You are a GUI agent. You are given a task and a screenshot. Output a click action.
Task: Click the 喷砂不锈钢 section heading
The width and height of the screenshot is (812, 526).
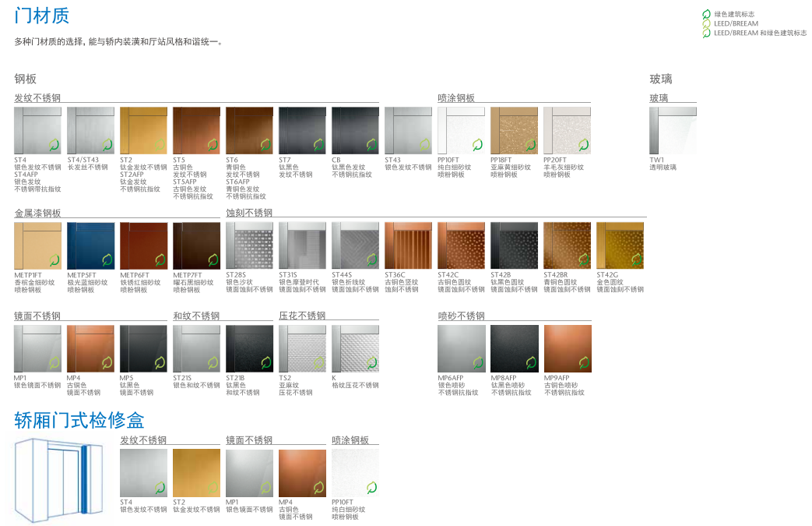point(461,316)
